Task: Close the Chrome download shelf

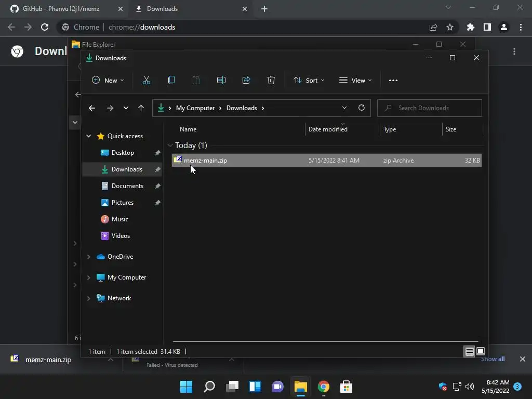Action: (x=523, y=359)
